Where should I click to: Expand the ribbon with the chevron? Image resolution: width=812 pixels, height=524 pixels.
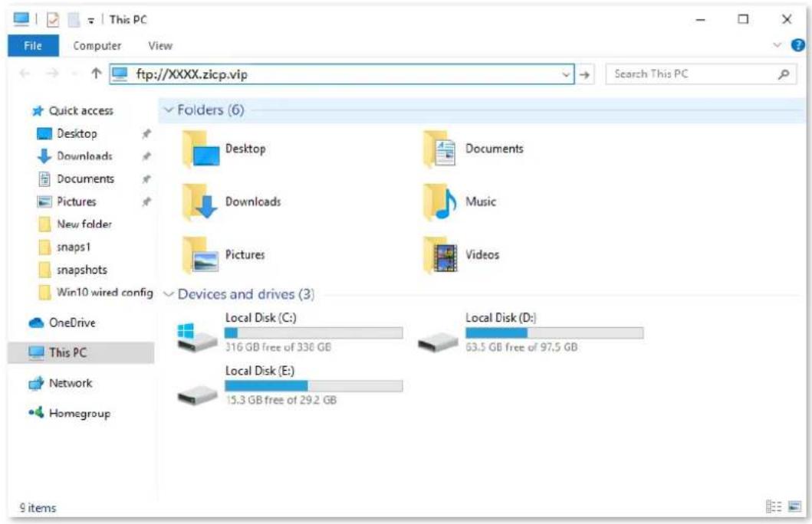coord(777,45)
